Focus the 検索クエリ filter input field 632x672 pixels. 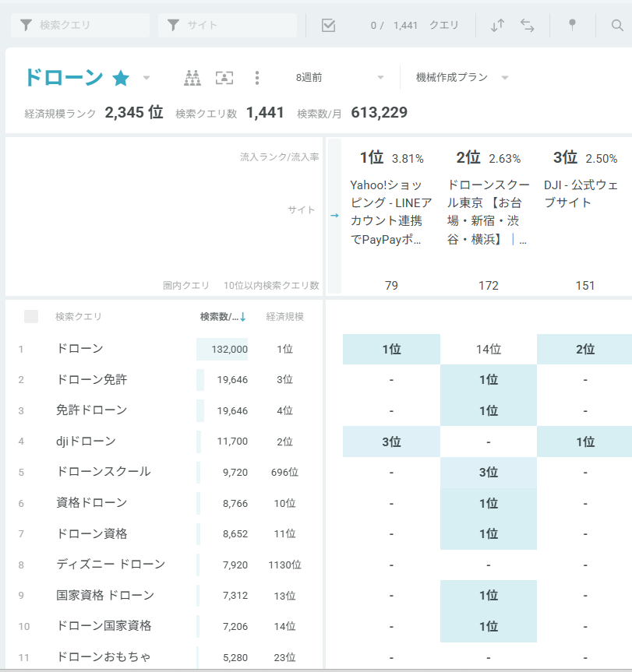click(80, 25)
